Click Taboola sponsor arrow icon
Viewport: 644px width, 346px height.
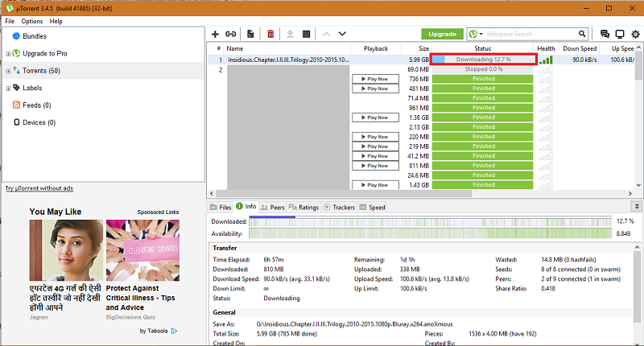point(174,331)
